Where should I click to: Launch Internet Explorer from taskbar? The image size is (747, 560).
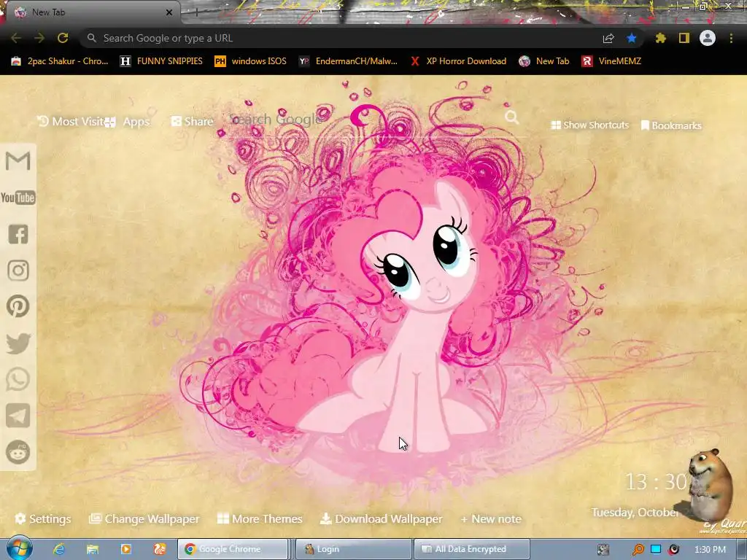[58, 549]
